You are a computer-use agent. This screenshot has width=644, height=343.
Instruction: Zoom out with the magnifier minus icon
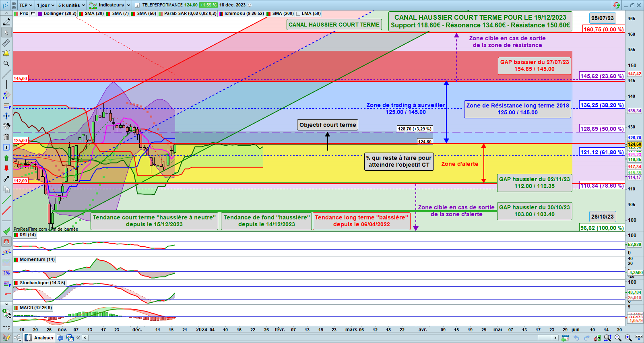[x=618, y=338]
